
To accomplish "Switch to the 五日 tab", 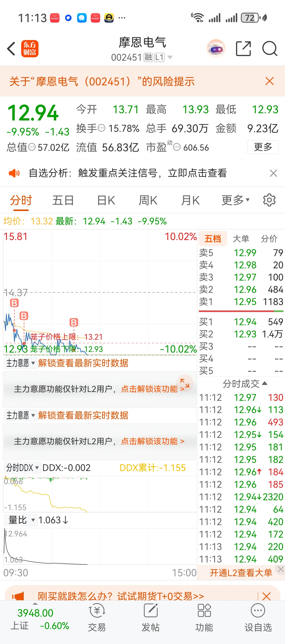I will (x=63, y=200).
